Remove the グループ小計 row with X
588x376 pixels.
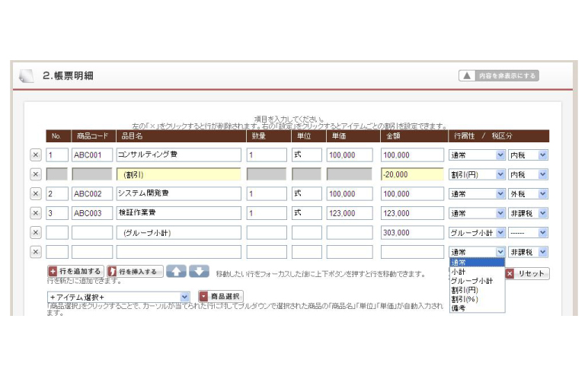(36, 233)
